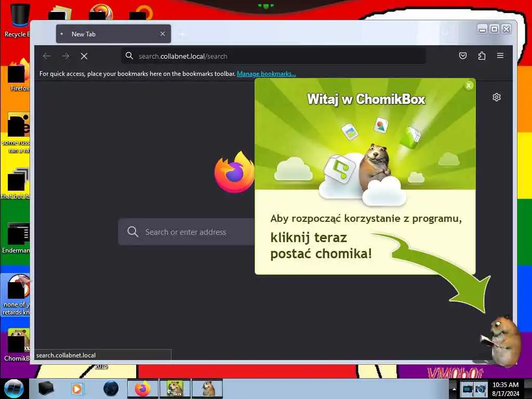The image size is (532, 399).
Task: Select the 'that but its' desktop icon
Action: click(x=15, y=183)
